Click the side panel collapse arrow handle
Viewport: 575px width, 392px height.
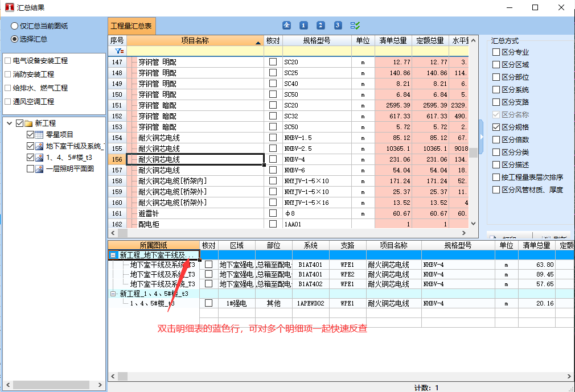pos(482,138)
